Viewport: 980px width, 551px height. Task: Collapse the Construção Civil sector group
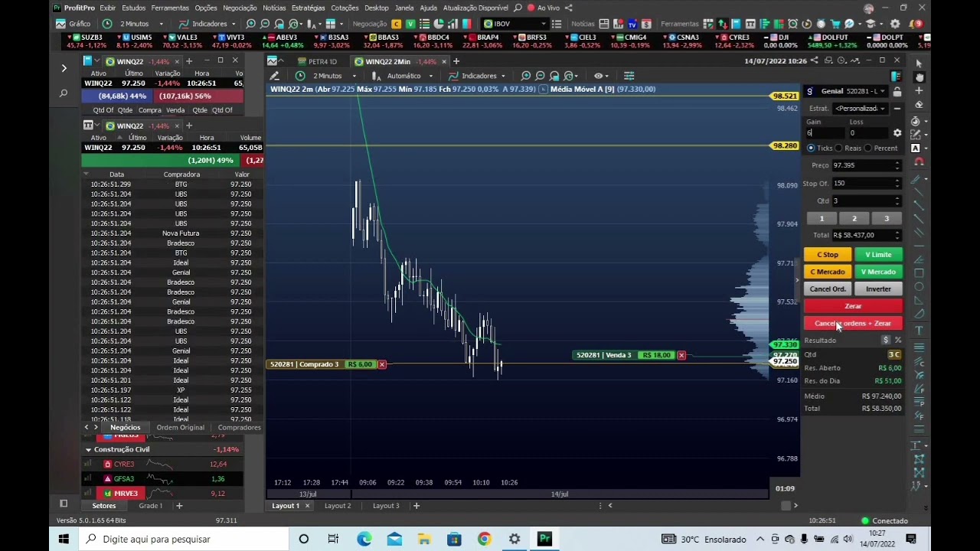[88, 449]
